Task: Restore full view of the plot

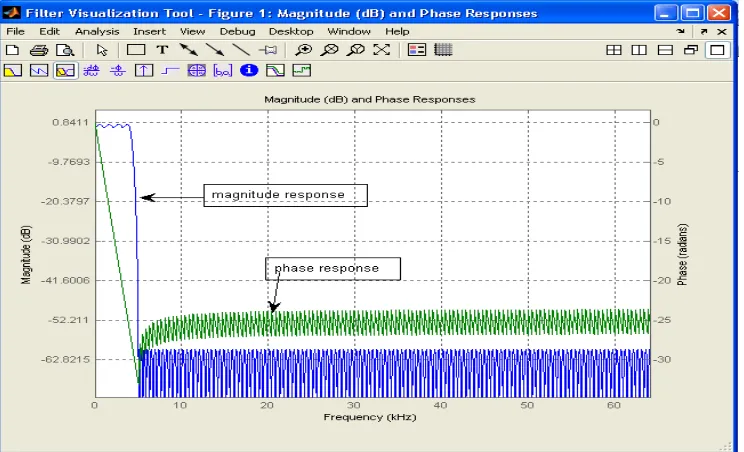Action: 381,50
